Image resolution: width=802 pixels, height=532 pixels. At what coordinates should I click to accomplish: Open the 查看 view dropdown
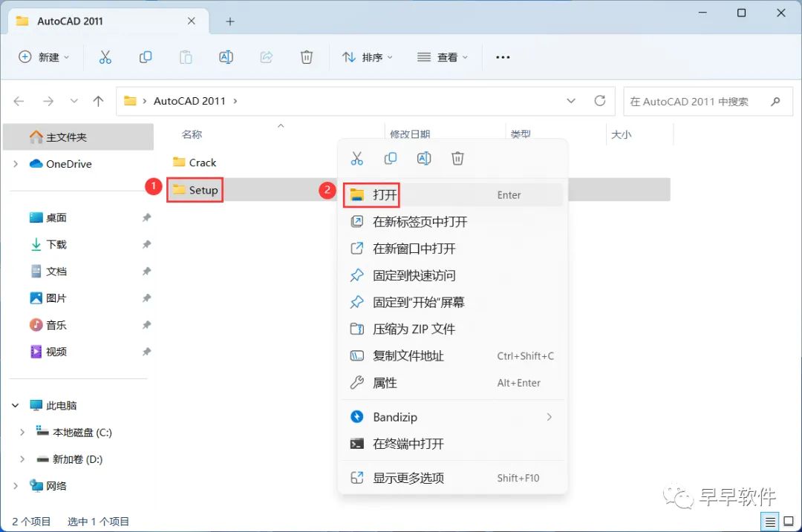443,57
